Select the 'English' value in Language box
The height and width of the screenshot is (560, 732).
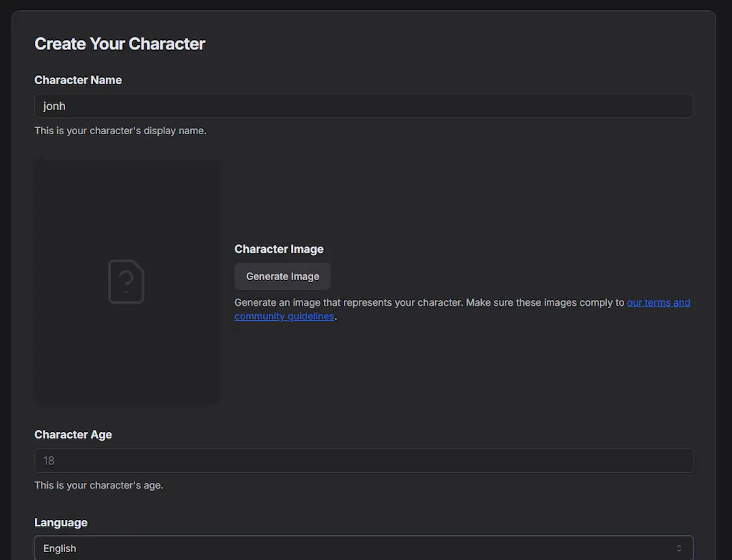(59, 549)
